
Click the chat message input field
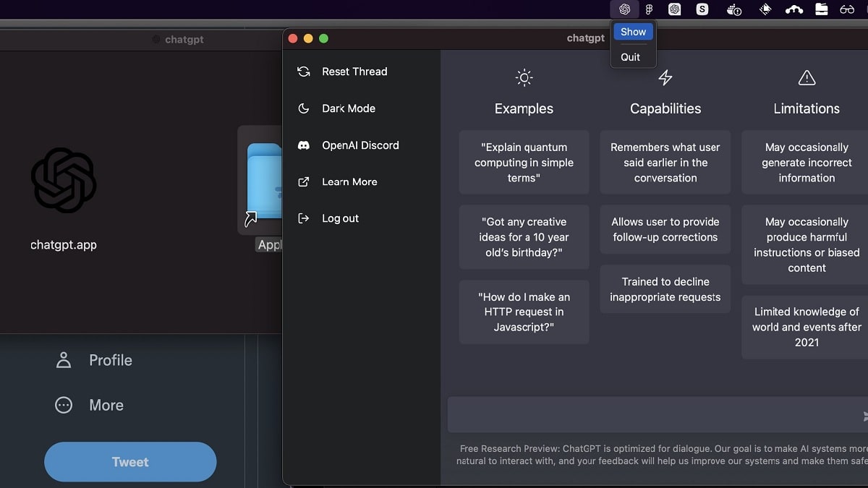tap(658, 416)
